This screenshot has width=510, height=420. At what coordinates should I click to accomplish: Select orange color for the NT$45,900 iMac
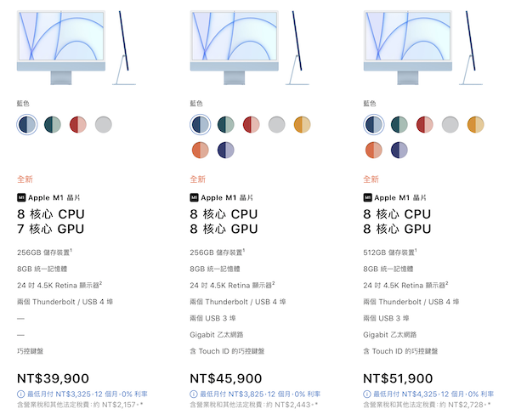(x=201, y=150)
